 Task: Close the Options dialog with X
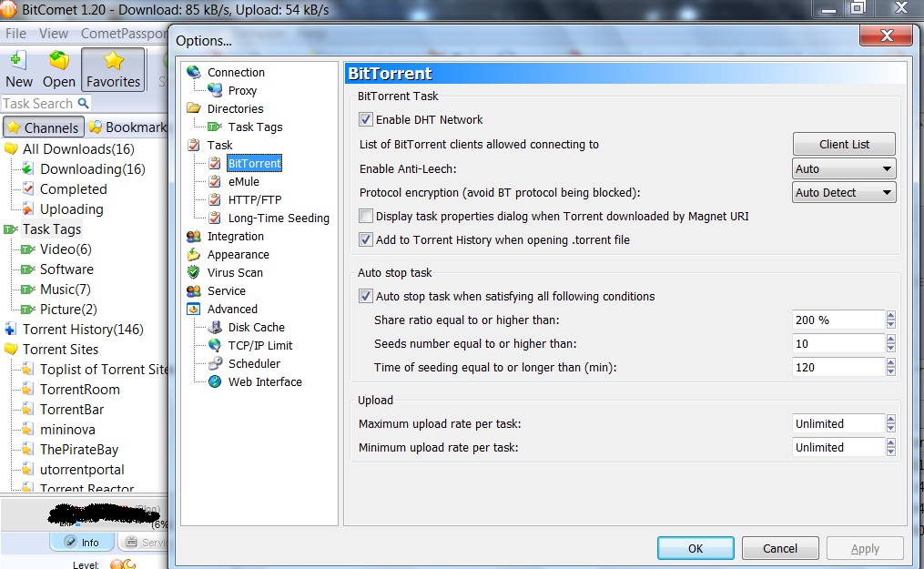point(886,36)
